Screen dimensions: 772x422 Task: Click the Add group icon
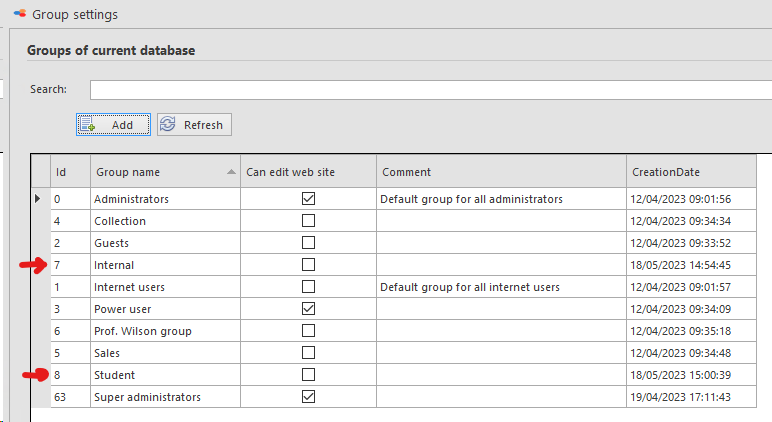coord(88,125)
